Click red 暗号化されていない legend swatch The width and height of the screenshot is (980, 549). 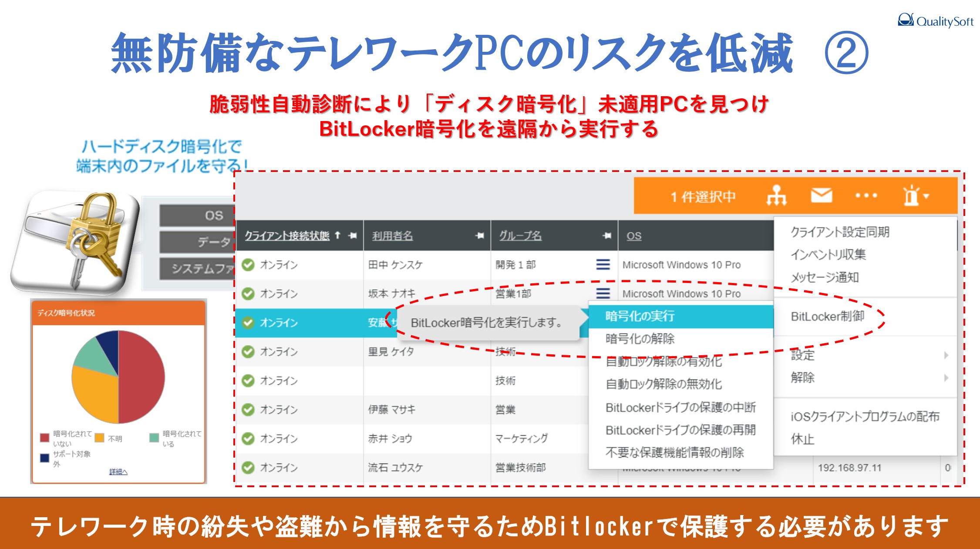tap(44, 438)
